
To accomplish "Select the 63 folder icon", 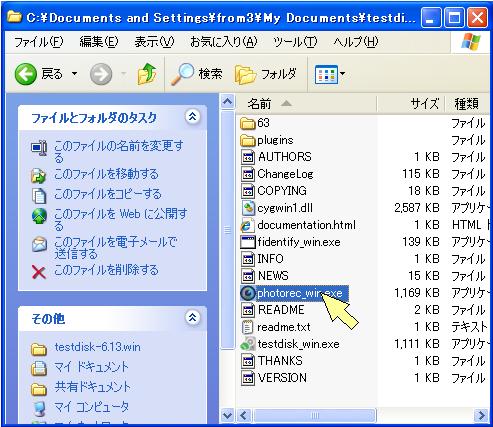I will 248,123.
